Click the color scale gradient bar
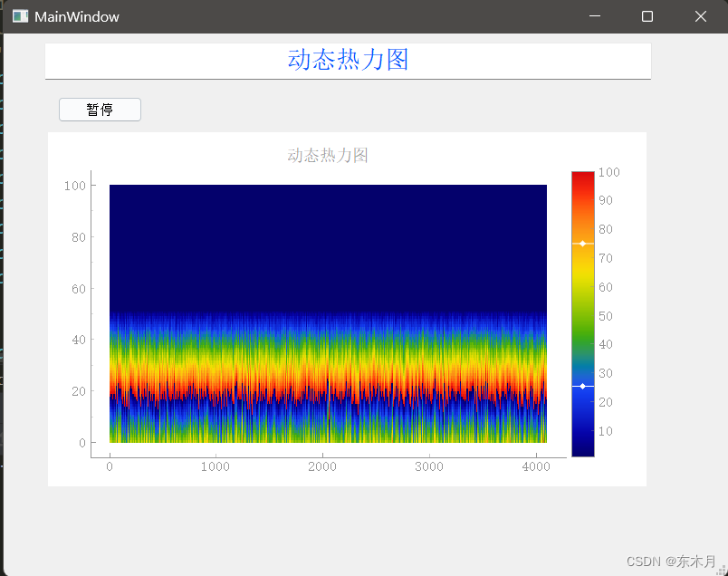The width and height of the screenshot is (728, 576). coord(583,314)
